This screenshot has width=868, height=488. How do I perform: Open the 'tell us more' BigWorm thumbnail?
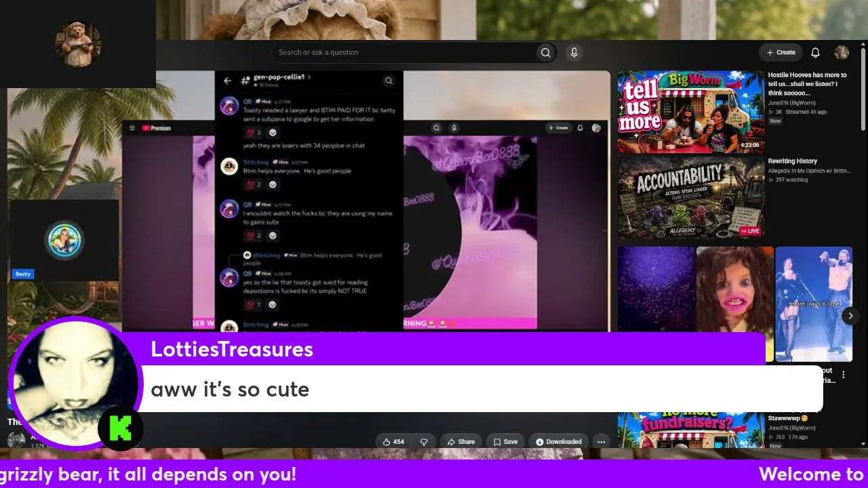coord(690,112)
